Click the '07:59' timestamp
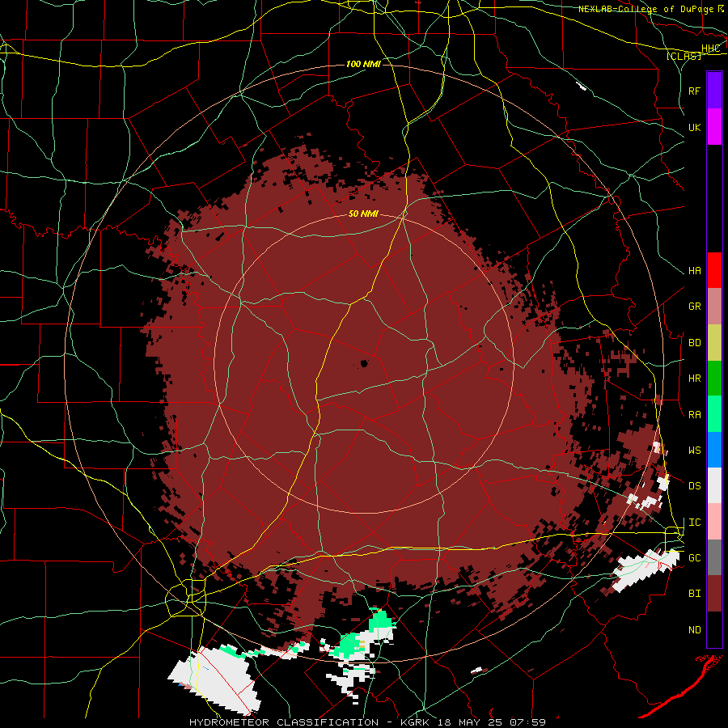This screenshot has width=728, height=728. [x=527, y=722]
